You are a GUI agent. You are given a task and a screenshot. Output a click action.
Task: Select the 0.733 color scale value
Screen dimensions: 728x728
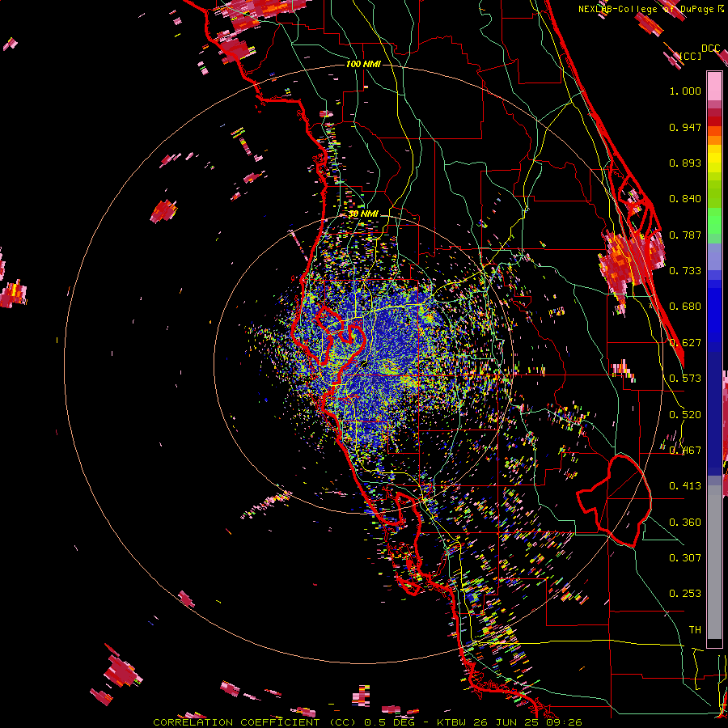click(x=685, y=271)
